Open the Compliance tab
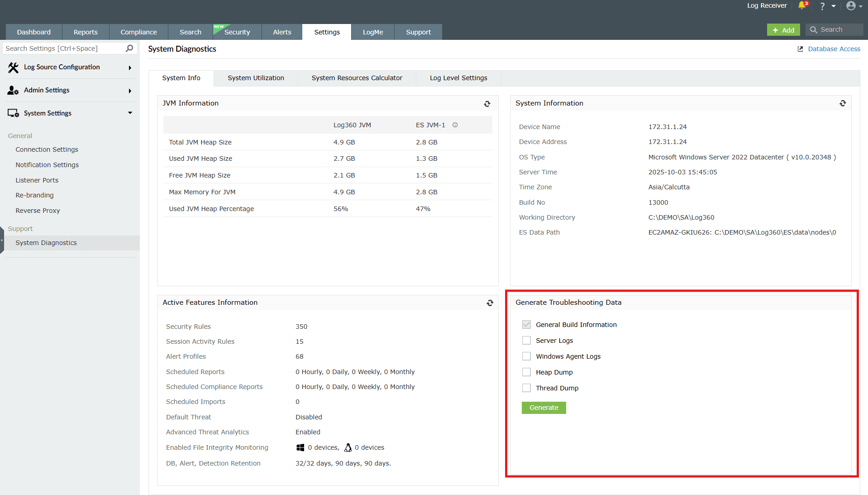This screenshot has height=495, width=868. (138, 32)
